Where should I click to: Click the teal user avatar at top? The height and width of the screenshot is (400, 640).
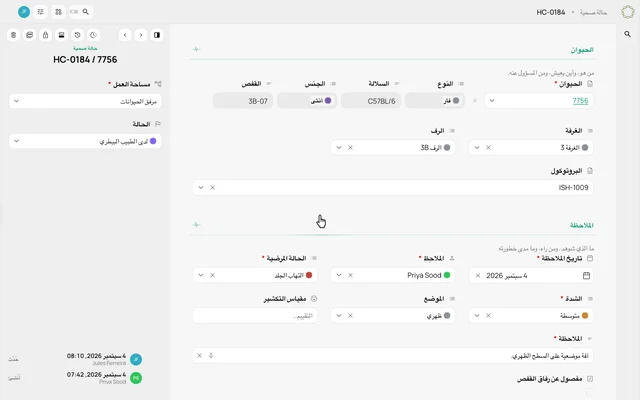[x=24, y=12]
